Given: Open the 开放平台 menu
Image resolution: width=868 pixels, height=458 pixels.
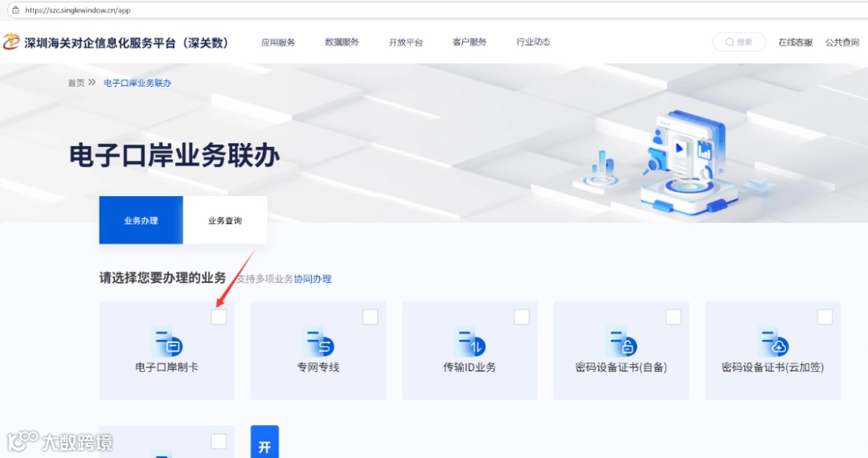Looking at the screenshot, I should [406, 42].
